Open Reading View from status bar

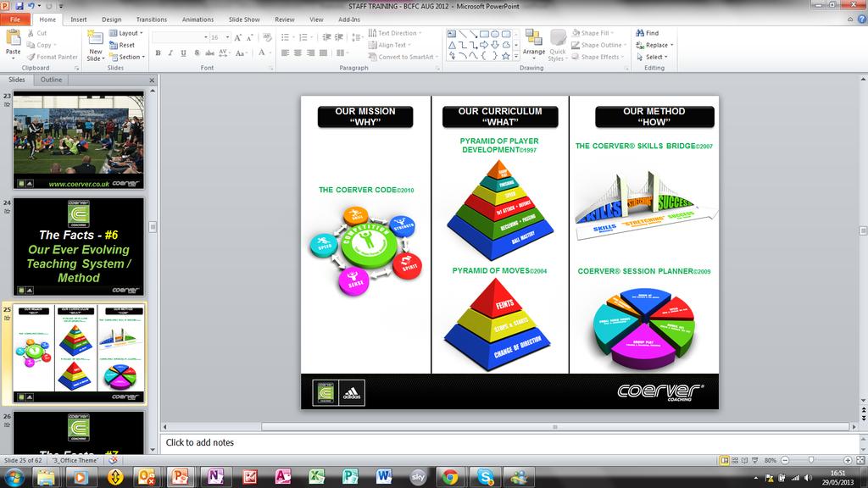pos(744,460)
